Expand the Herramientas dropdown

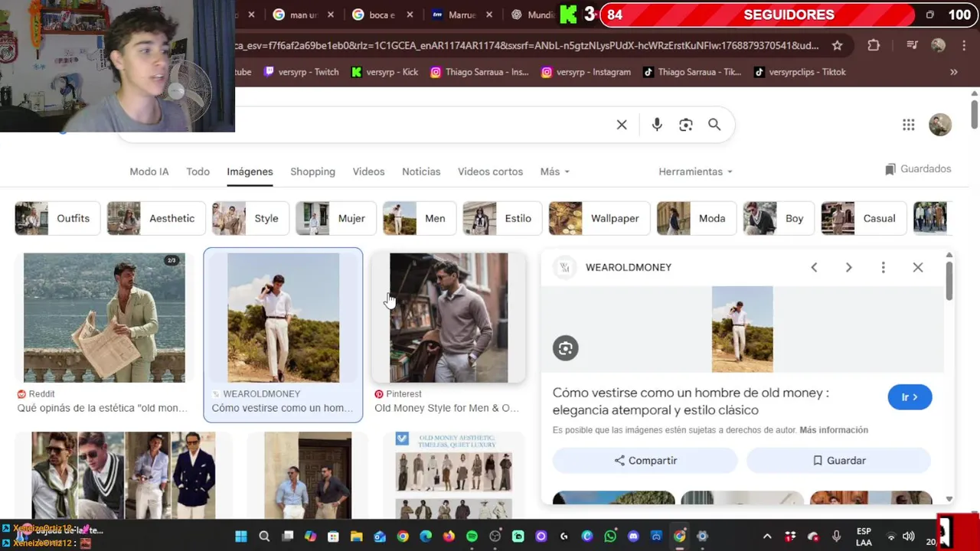(695, 171)
